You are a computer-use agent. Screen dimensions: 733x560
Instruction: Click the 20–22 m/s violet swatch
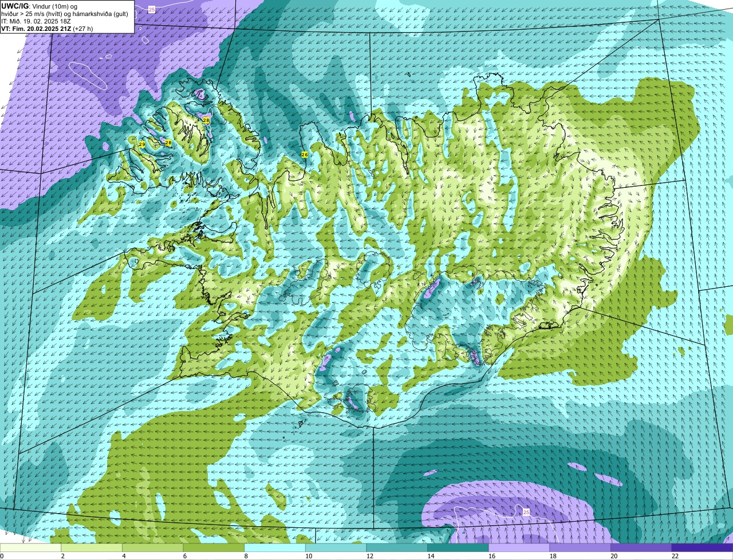(x=641, y=548)
